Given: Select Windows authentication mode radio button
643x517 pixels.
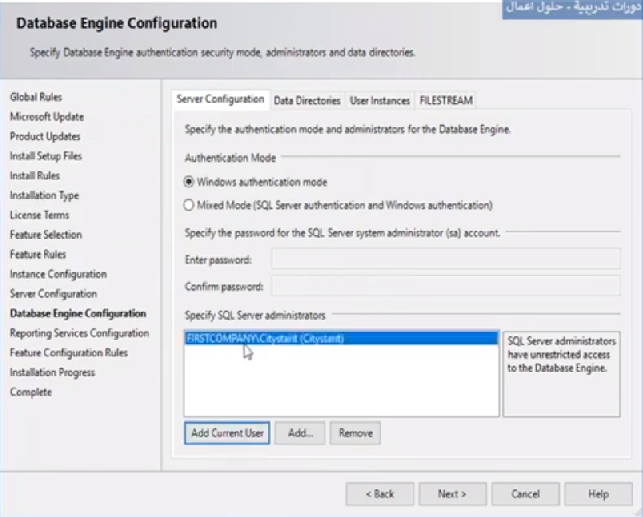Looking at the screenshot, I should coord(189,182).
